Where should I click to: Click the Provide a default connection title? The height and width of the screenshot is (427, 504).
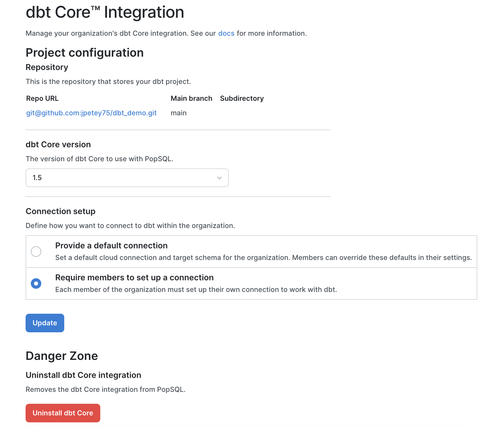[111, 246]
